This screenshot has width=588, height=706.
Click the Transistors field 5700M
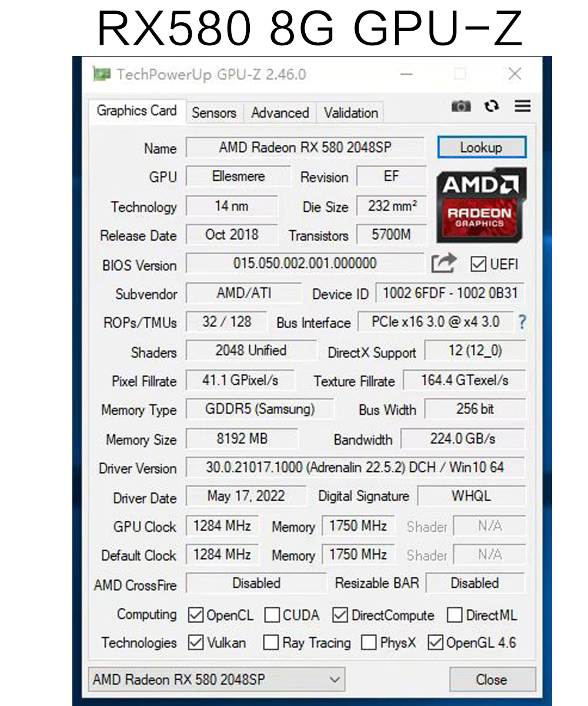coord(392,235)
